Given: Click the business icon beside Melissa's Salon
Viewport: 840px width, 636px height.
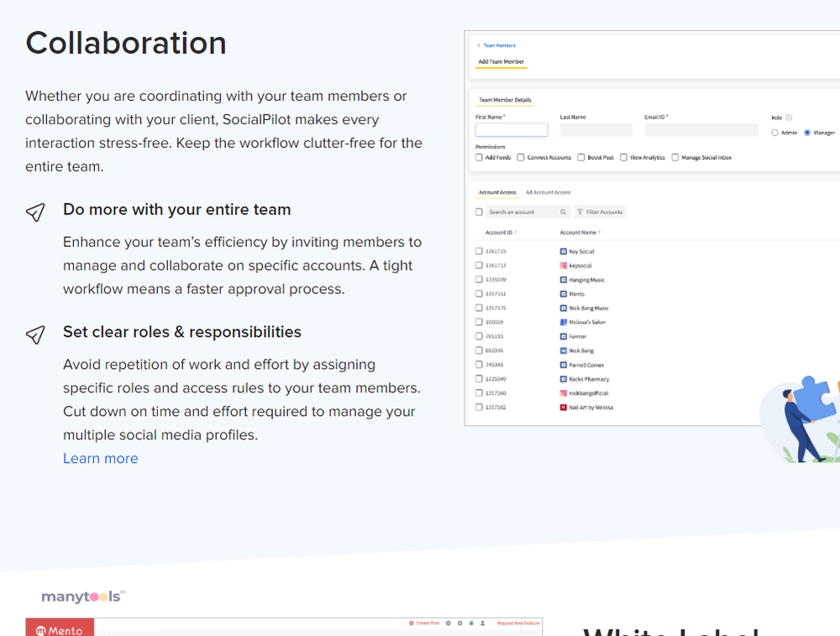Looking at the screenshot, I should [563, 322].
